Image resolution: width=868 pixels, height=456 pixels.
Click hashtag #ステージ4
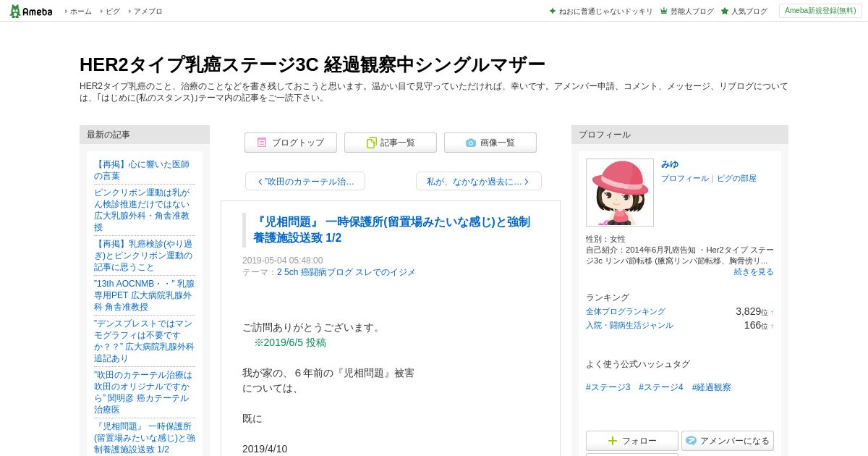pyautogui.click(x=661, y=387)
